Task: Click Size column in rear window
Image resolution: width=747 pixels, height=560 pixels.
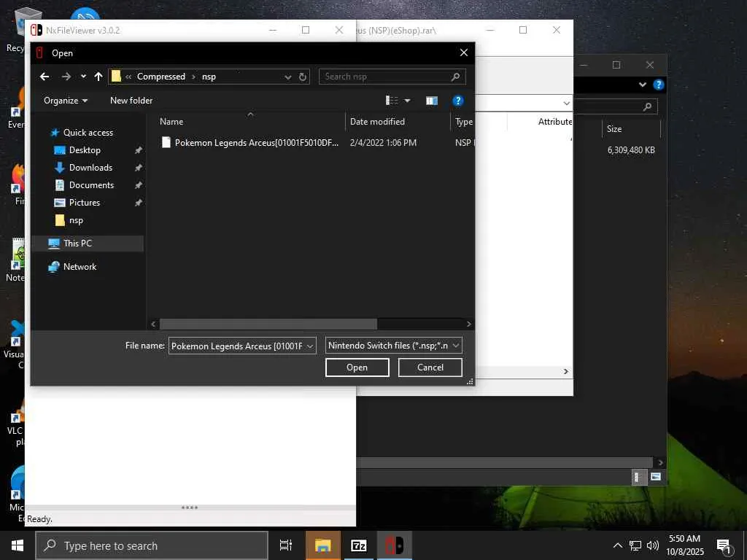Action: pos(614,129)
